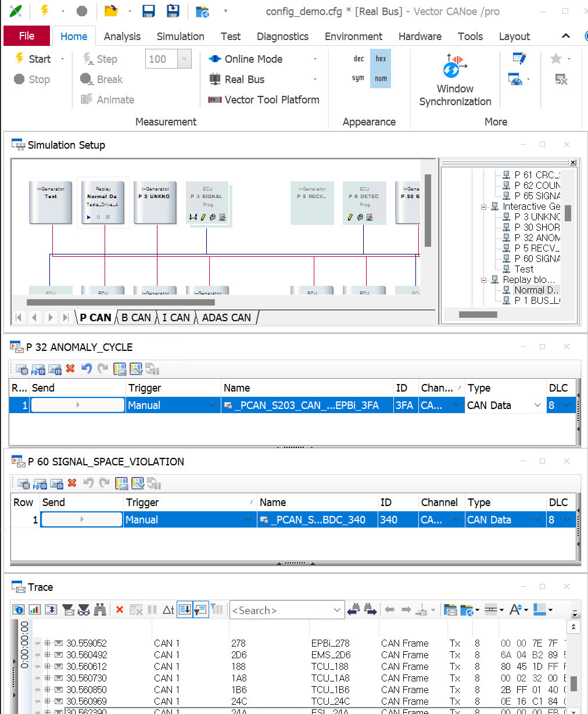
Task: Click the open configuration folder icon in title bar
Action: pos(110,11)
